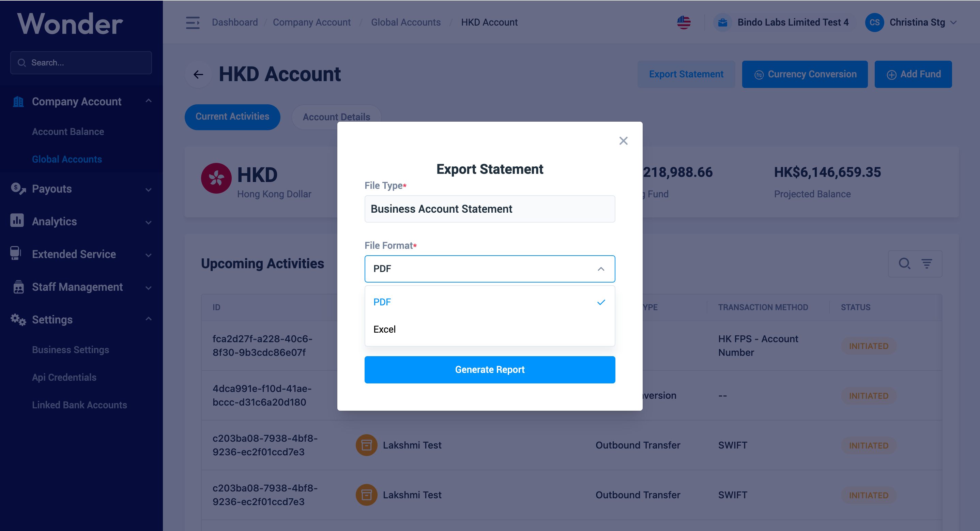The image size is (980, 531).
Task: Open Api Credentials
Action: pyautogui.click(x=64, y=377)
